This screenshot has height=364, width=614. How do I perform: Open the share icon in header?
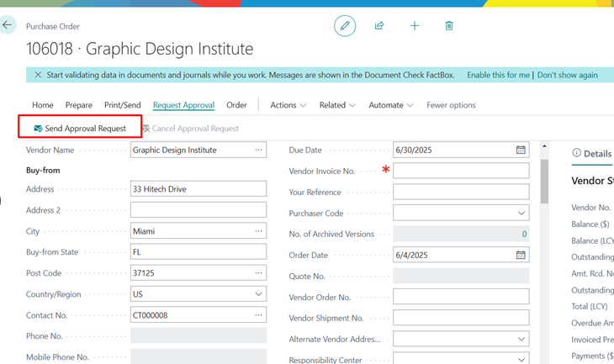pyautogui.click(x=379, y=26)
